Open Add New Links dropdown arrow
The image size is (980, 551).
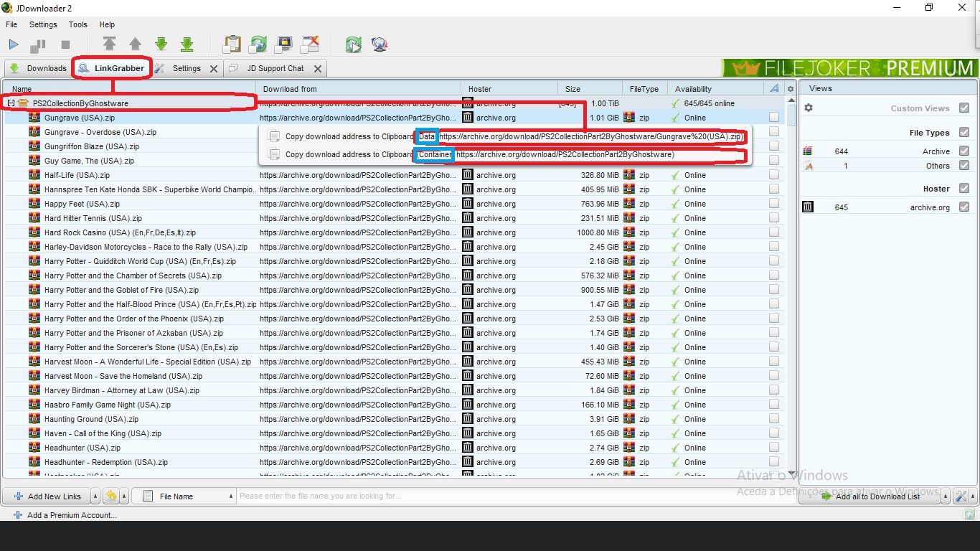(95, 496)
